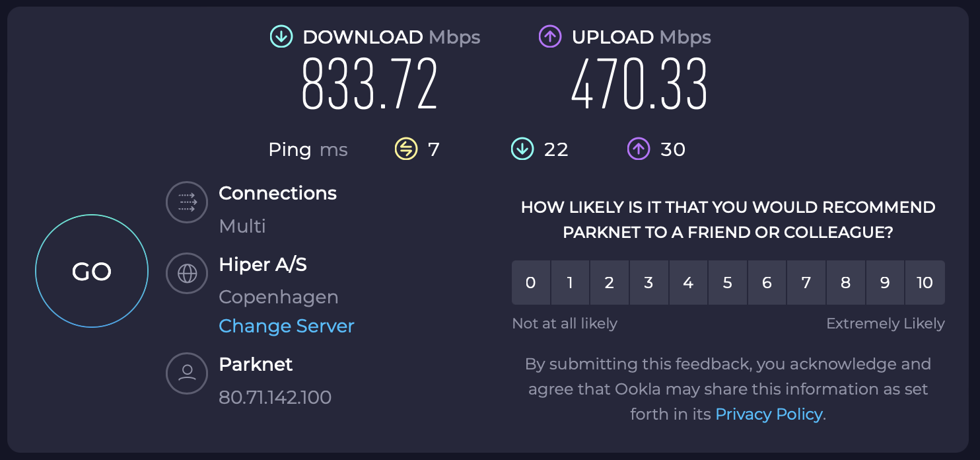This screenshot has width=980, height=460.
Task: Click the purple upload arrow icon beside UPLOAD
Action: 551,36
